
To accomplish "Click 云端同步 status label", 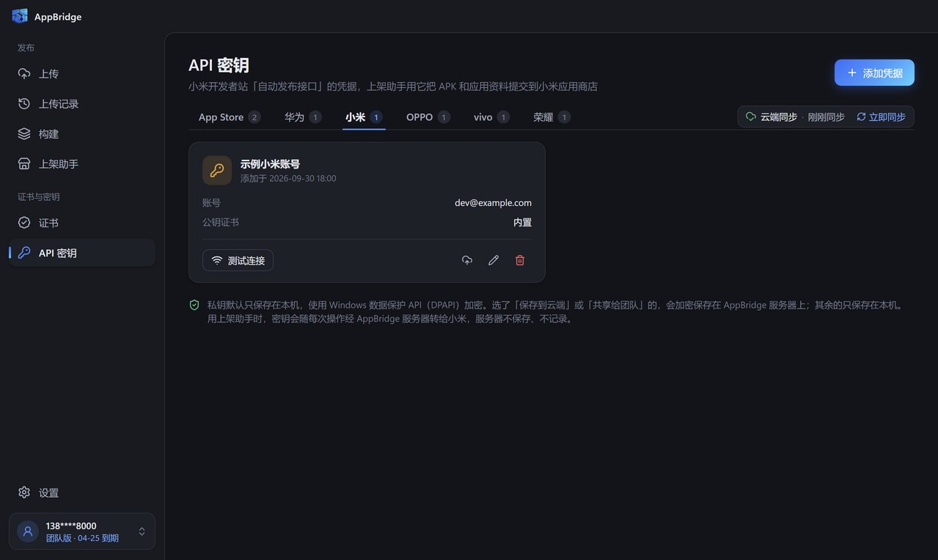I will (x=779, y=117).
